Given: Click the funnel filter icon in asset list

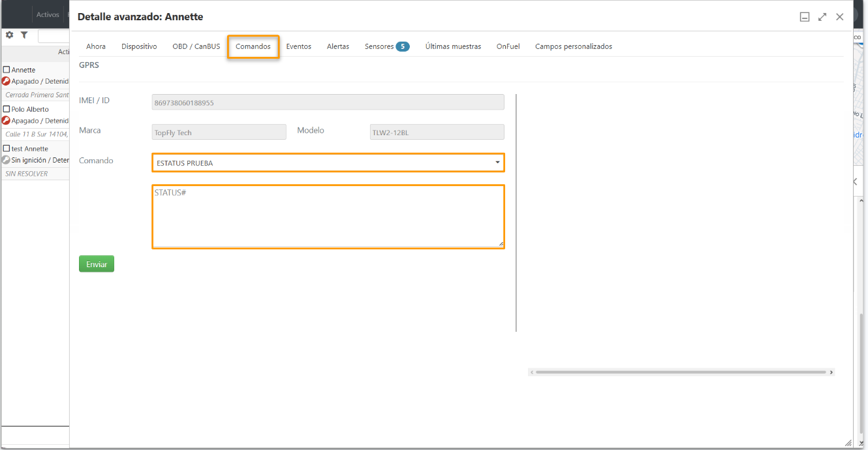Looking at the screenshot, I should click(24, 35).
